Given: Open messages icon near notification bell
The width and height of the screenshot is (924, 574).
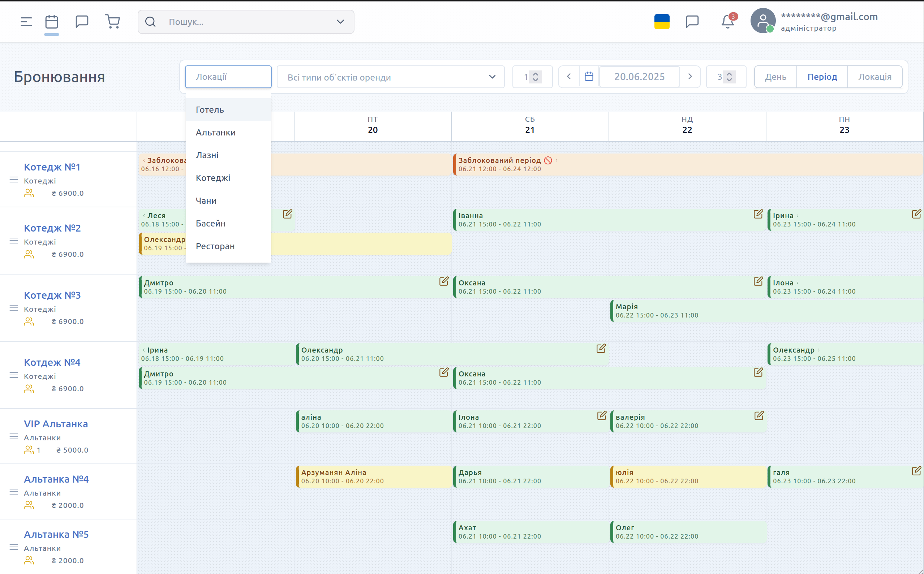Looking at the screenshot, I should pyautogui.click(x=692, y=22).
